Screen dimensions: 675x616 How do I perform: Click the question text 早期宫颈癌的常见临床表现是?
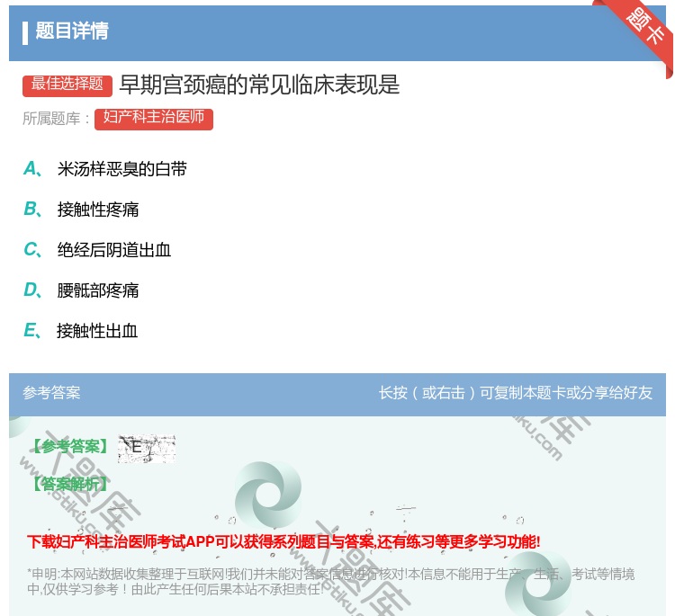pyautogui.click(x=259, y=85)
